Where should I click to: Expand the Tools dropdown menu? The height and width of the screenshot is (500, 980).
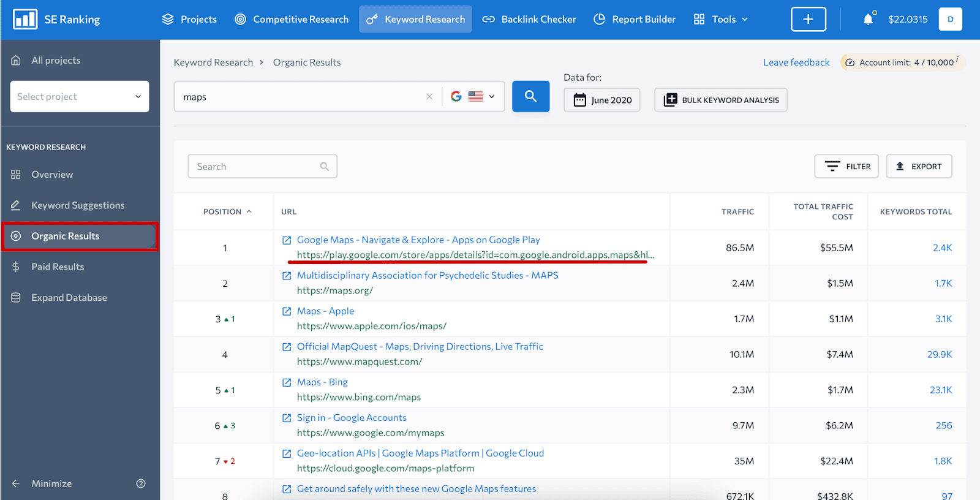[x=720, y=20]
